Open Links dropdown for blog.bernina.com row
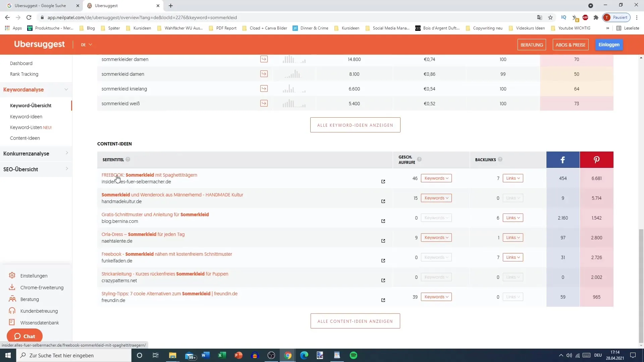Screen dimensions: 644x362 point(513,218)
